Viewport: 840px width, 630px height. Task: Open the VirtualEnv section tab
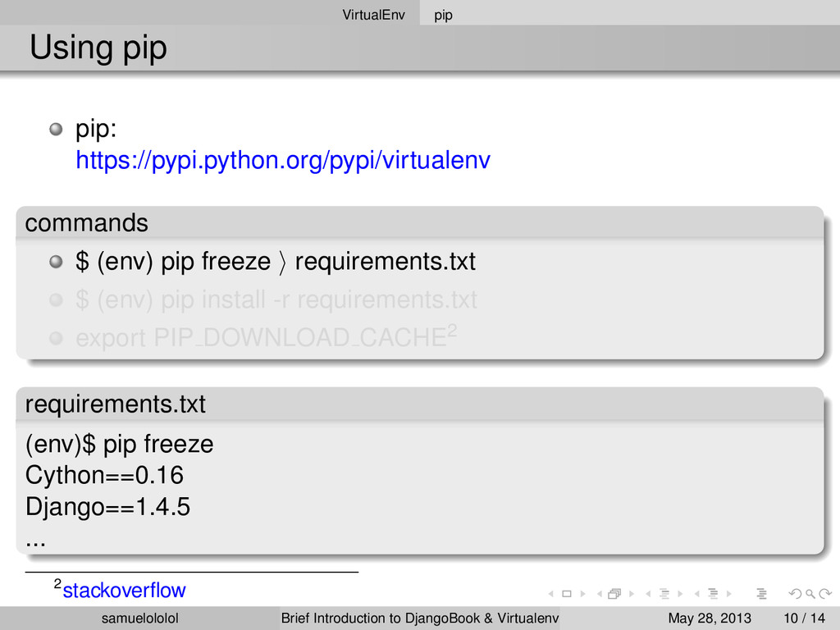coord(373,15)
